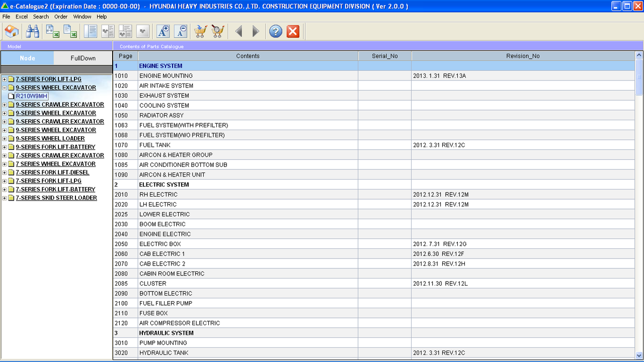Expand the 7-SERIES FORK LIFT-BATTERY node
Viewport: 644px width, 362px height.
click(x=5, y=190)
